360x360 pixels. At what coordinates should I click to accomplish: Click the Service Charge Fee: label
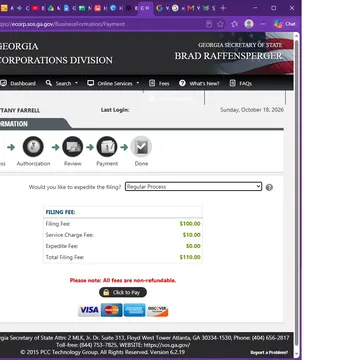tap(70, 235)
